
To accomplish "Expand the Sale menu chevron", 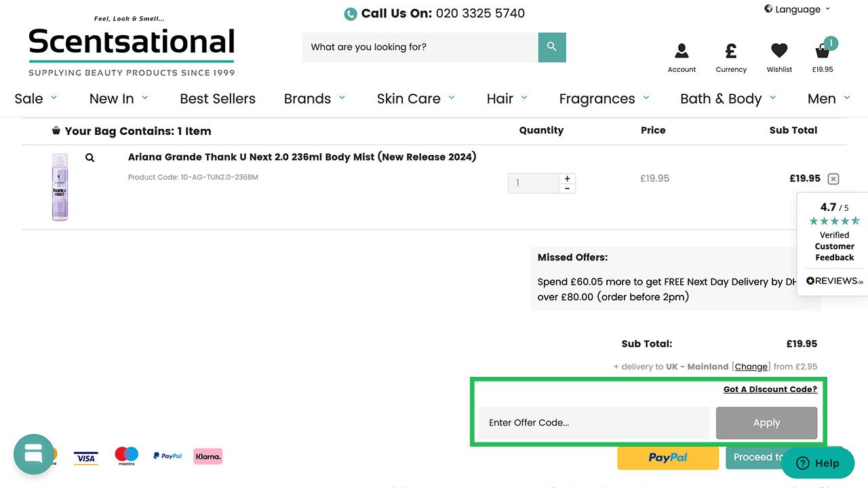I will click(54, 98).
